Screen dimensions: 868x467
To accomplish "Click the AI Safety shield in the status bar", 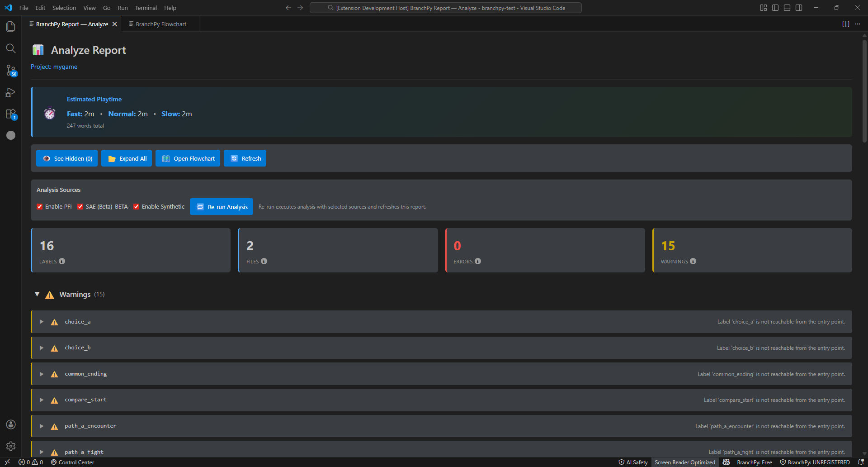I will [x=632, y=462].
